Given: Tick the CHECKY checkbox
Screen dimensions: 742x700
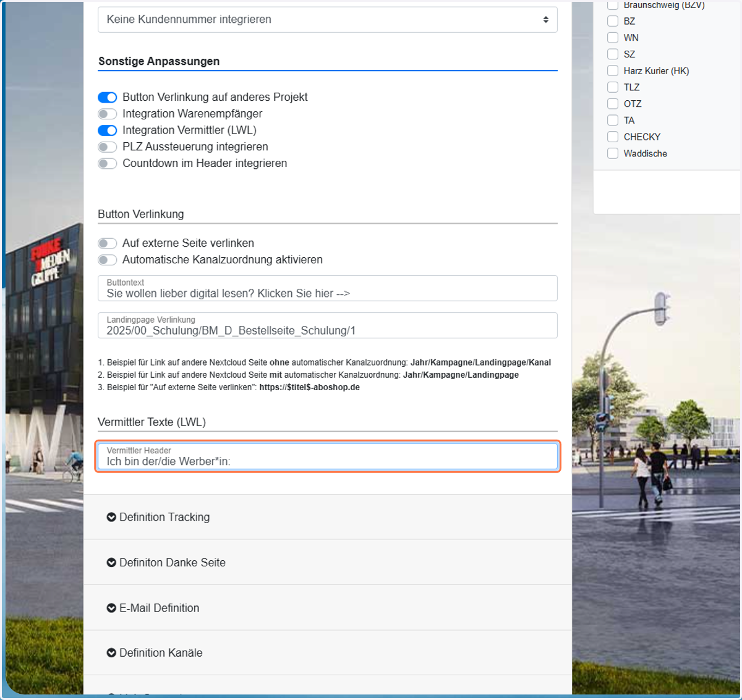Looking at the screenshot, I should point(613,137).
